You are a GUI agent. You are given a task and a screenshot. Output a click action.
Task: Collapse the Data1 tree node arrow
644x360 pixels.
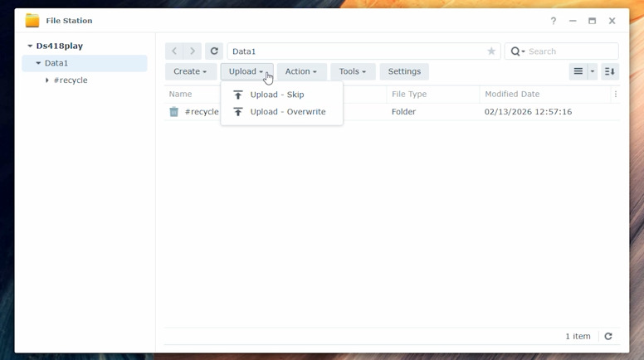point(38,63)
